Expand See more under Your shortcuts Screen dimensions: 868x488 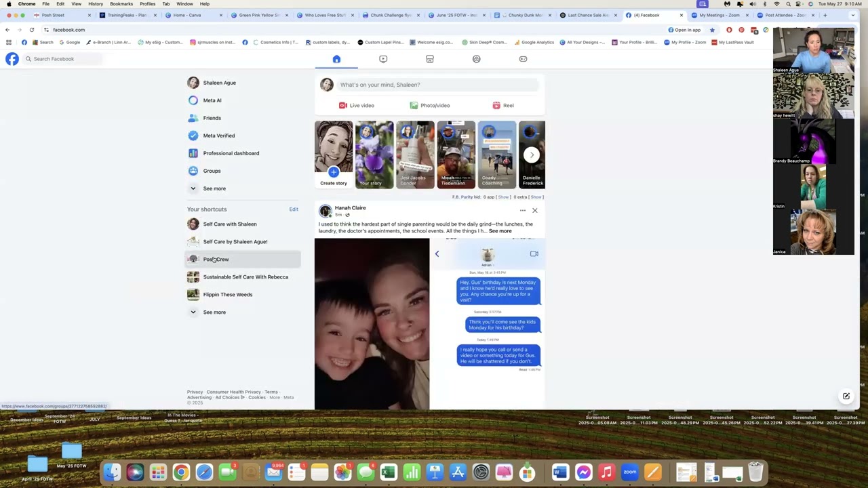click(x=214, y=312)
